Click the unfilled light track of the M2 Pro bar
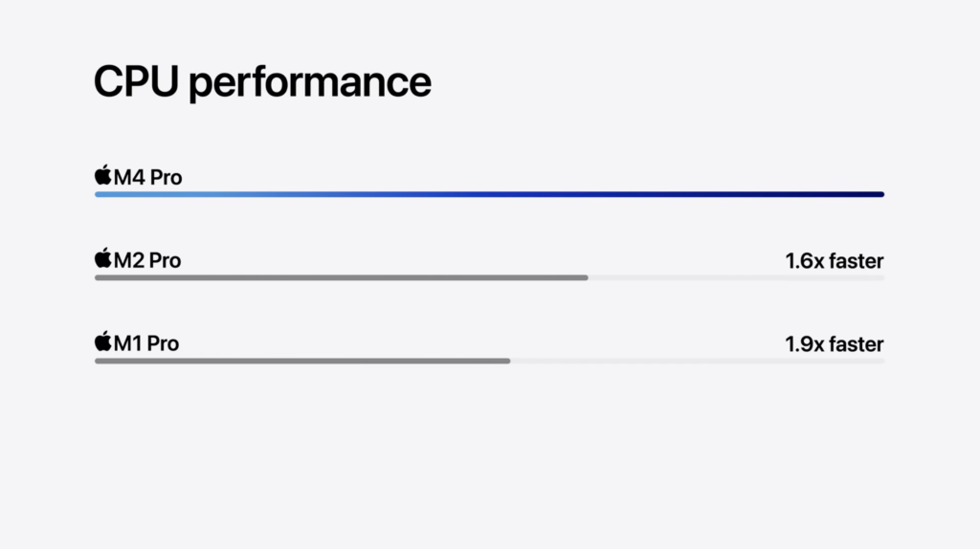This screenshot has width=980, height=549. [736, 277]
